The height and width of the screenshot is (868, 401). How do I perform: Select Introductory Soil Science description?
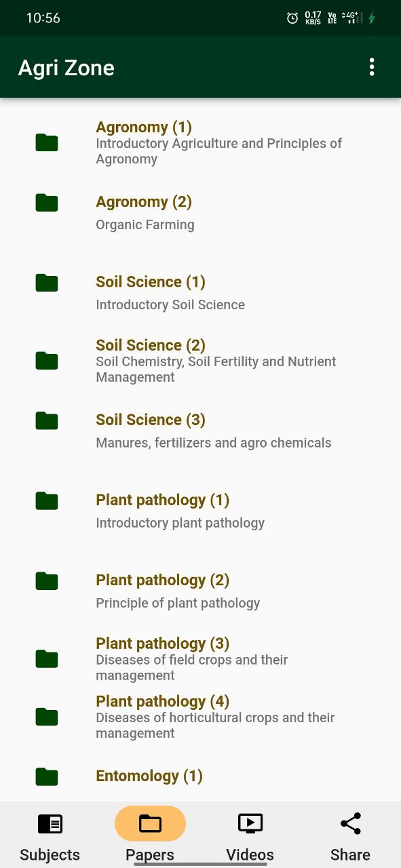click(x=170, y=304)
